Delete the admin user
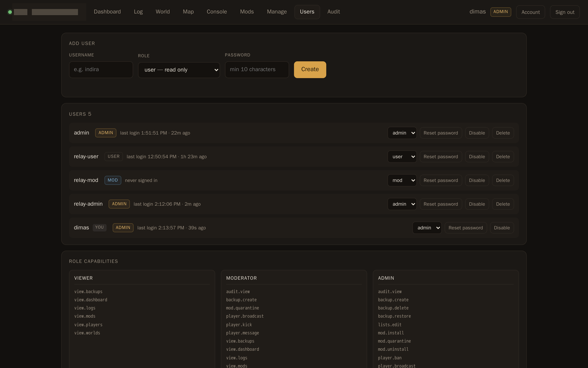The image size is (588, 368). click(503, 133)
